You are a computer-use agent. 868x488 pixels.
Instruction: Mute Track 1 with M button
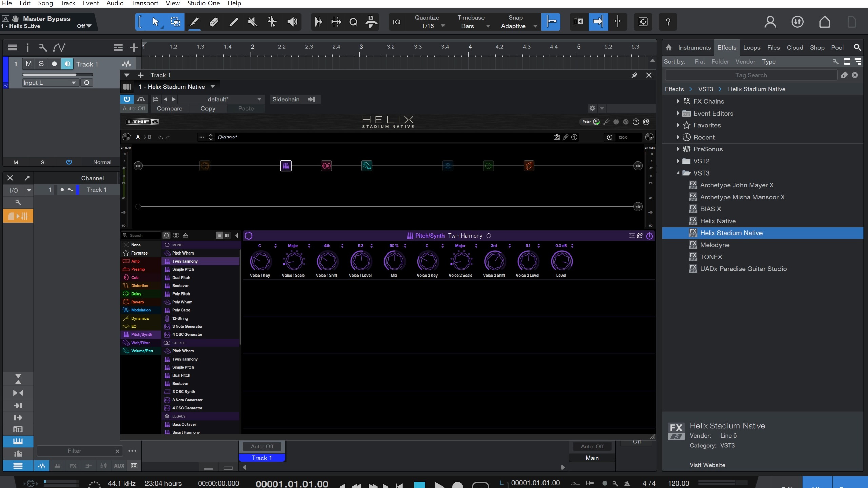[28, 64]
